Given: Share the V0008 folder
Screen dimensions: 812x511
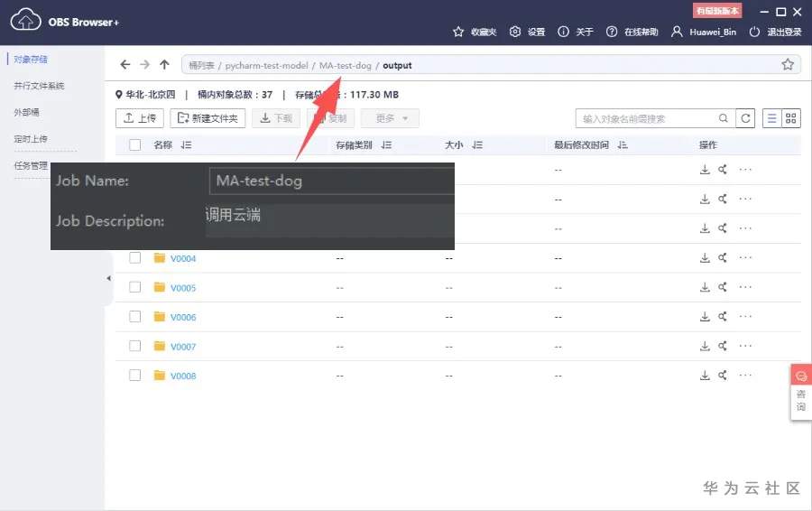Looking at the screenshot, I should point(723,376).
